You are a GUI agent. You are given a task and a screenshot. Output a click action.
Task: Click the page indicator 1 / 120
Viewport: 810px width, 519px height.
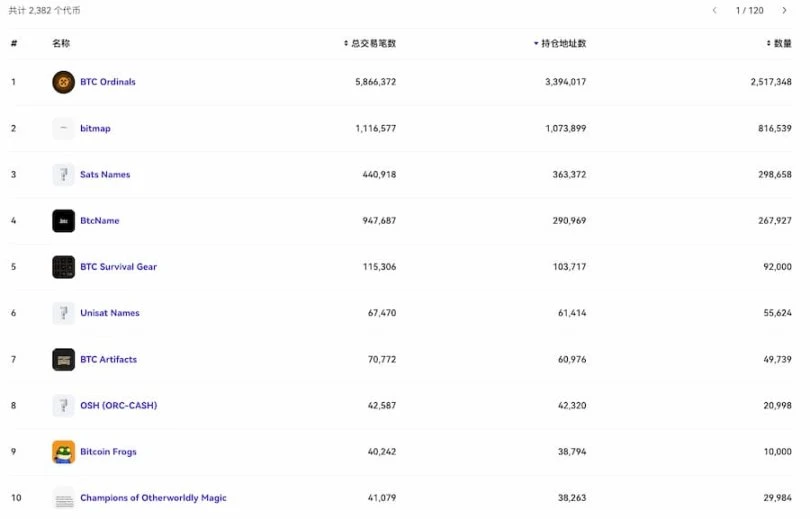click(x=749, y=10)
